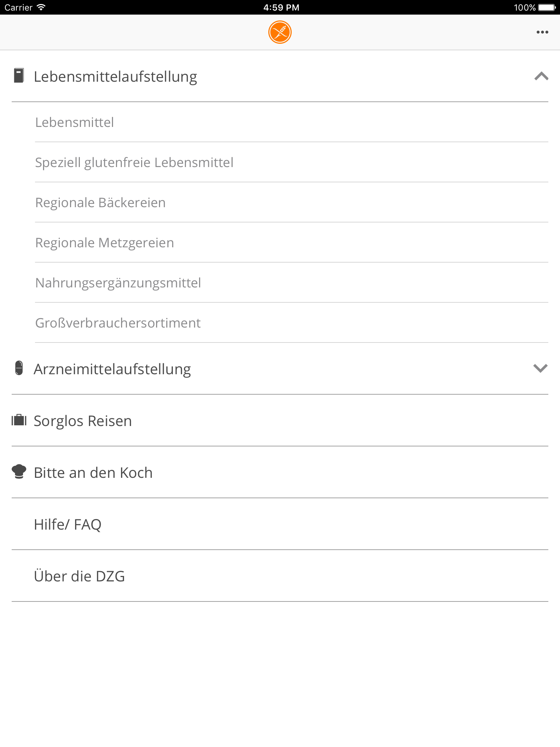The image size is (560, 747).
Task: Select the Nahrungsergänzungsmittel entry
Action: coord(117,283)
